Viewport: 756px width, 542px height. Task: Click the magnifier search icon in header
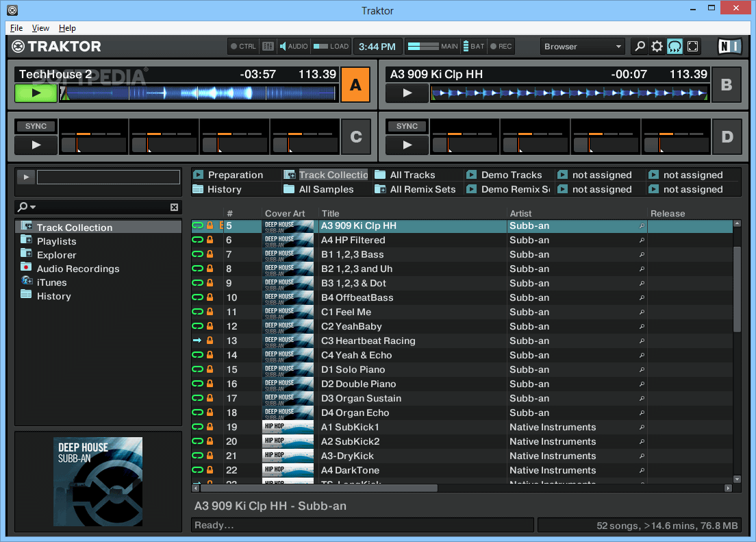(640, 47)
